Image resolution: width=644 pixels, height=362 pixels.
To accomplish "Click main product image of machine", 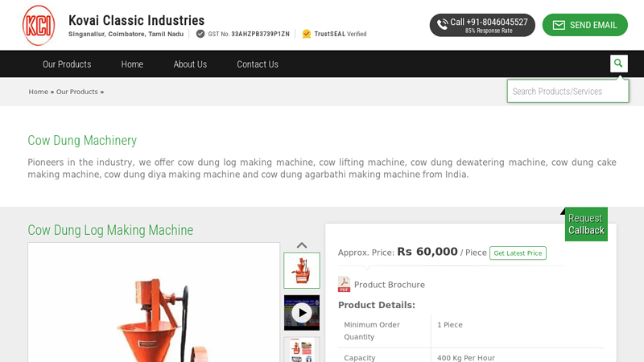I will (x=154, y=302).
